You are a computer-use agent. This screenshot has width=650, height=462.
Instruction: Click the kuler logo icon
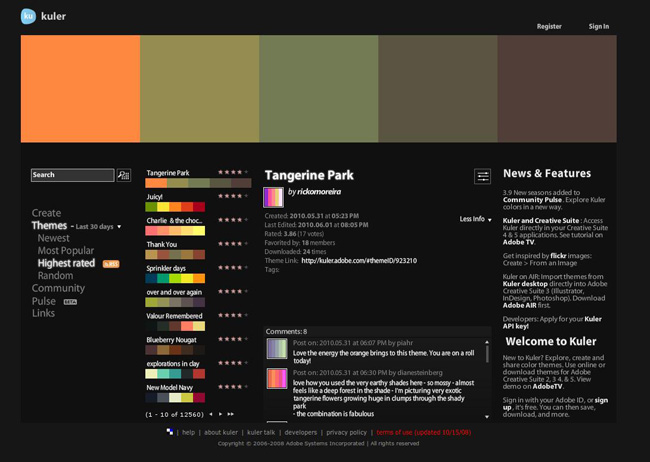pos(28,16)
